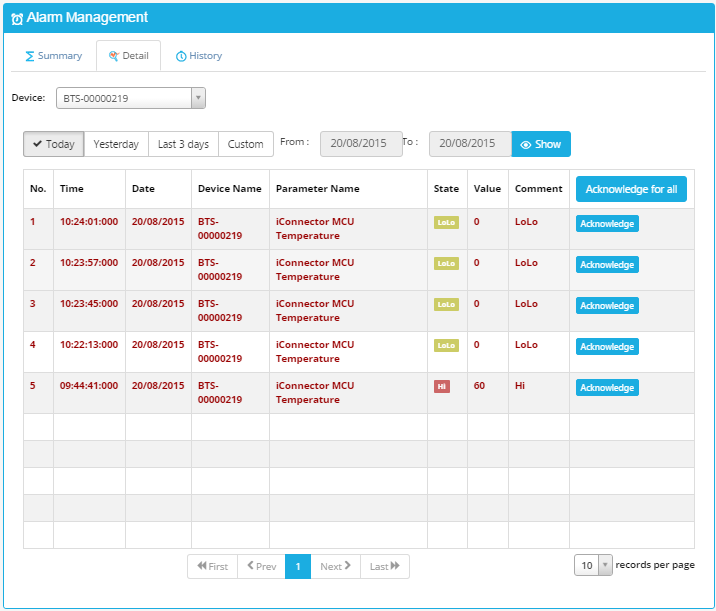Click the From date field
The width and height of the screenshot is (716, 611).
[361, 144]
